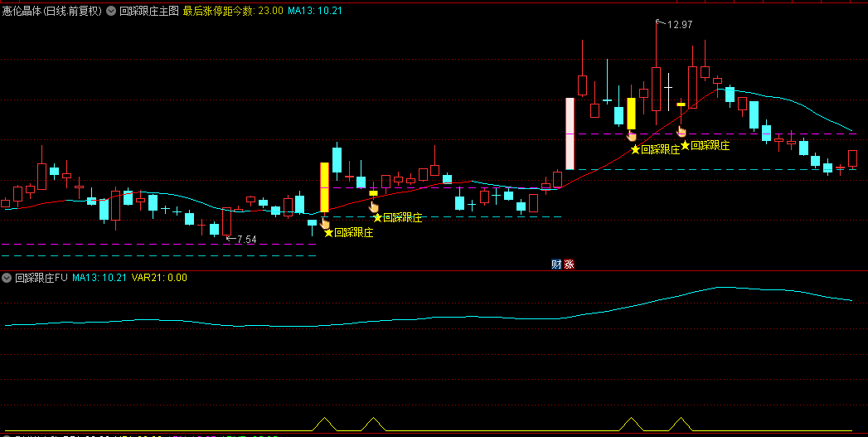Click the second ★回踩跟庄 label from the left

pos(397,217)
